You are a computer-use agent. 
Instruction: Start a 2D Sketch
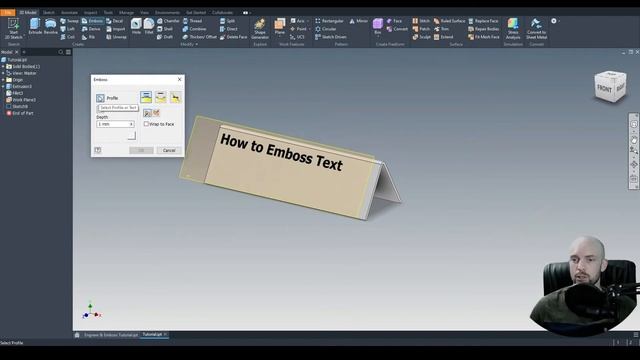pyautogui.click(x=13, y=29)
